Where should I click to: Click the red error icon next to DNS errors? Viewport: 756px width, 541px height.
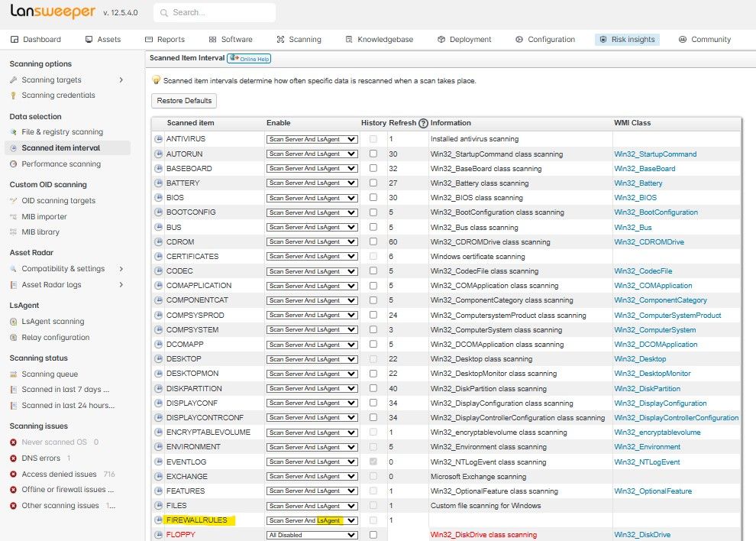point(13,458)
